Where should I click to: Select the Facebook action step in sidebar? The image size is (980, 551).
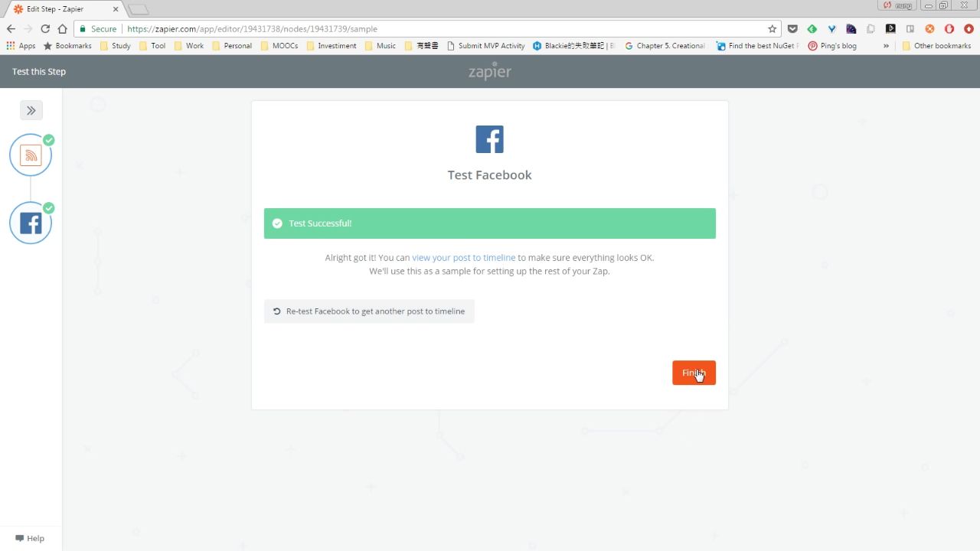coord(31,223)
